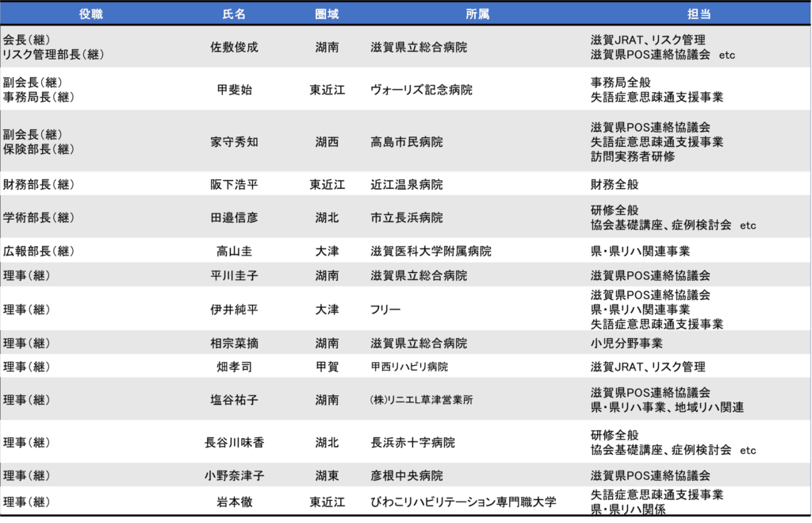This screenshot has height=523, width=812.
Task: Click 財務全般 duty cell
Action: click(615, 185)
